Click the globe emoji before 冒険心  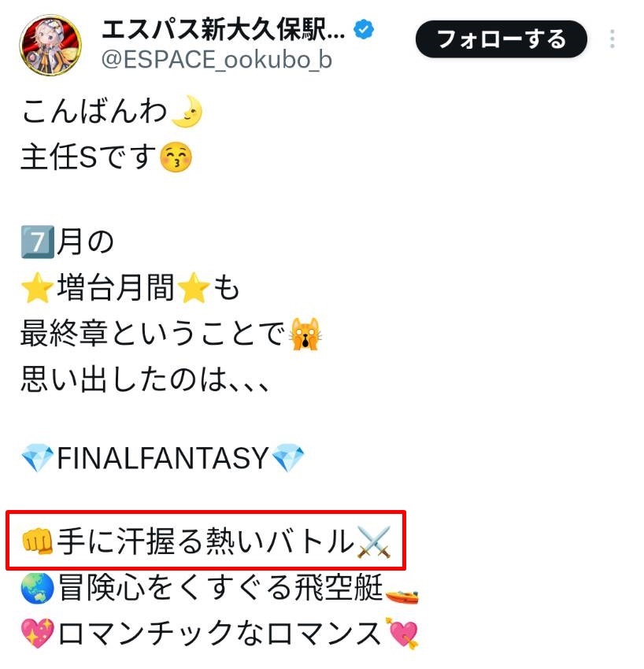[x=38, y=588]
